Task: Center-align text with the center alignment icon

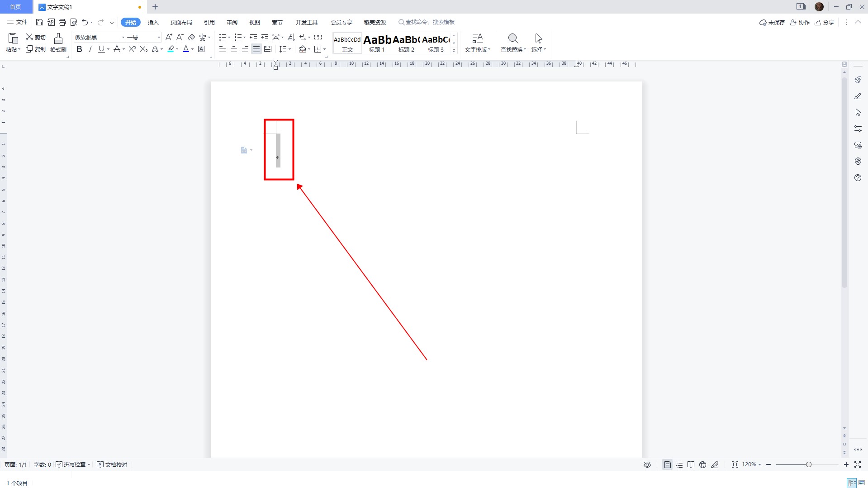Action: (234, 49)
